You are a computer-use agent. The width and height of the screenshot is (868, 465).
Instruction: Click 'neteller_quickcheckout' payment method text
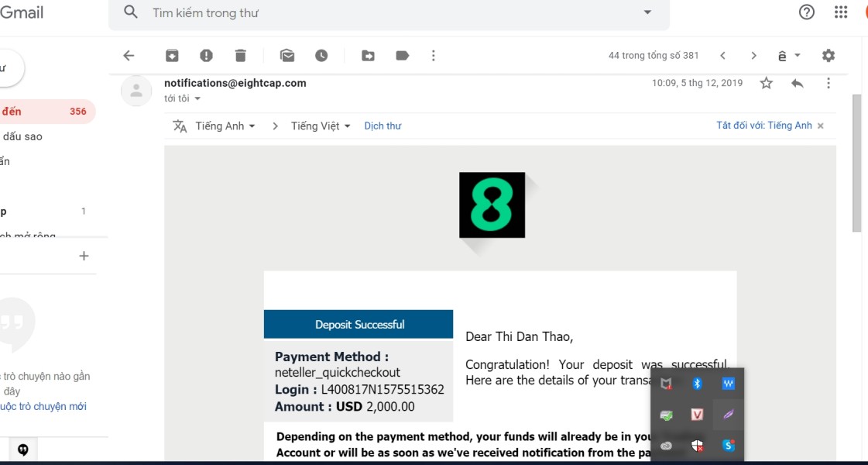338,373
